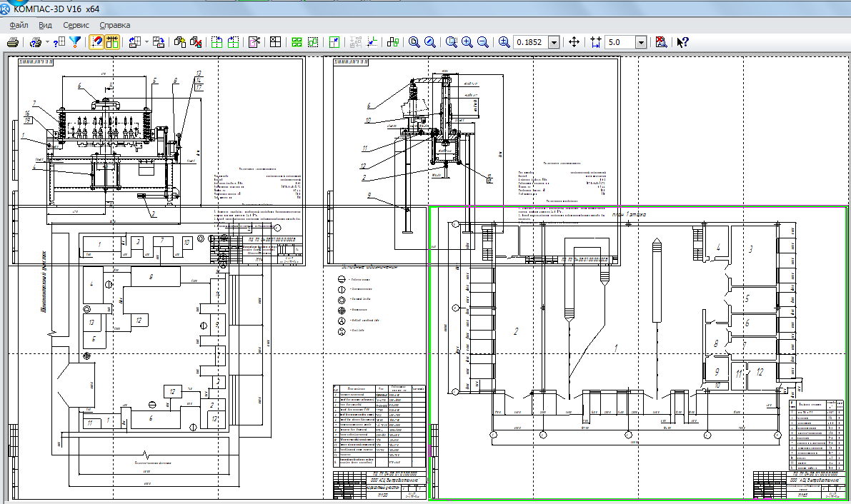The width and height of the screenshot is (851, 504).
Task: Click the context help cursor icon
Action: [x=683, y=42]
